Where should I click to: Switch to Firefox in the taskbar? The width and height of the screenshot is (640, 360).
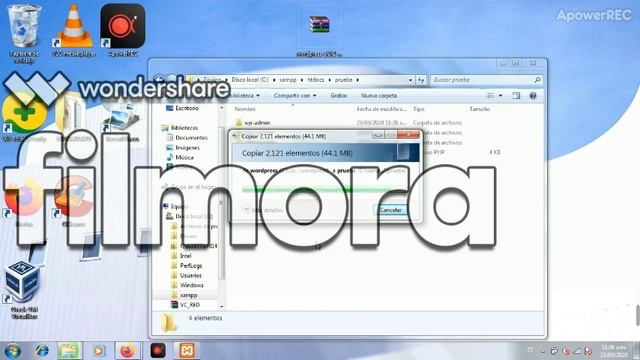click(x=128, y=351)
